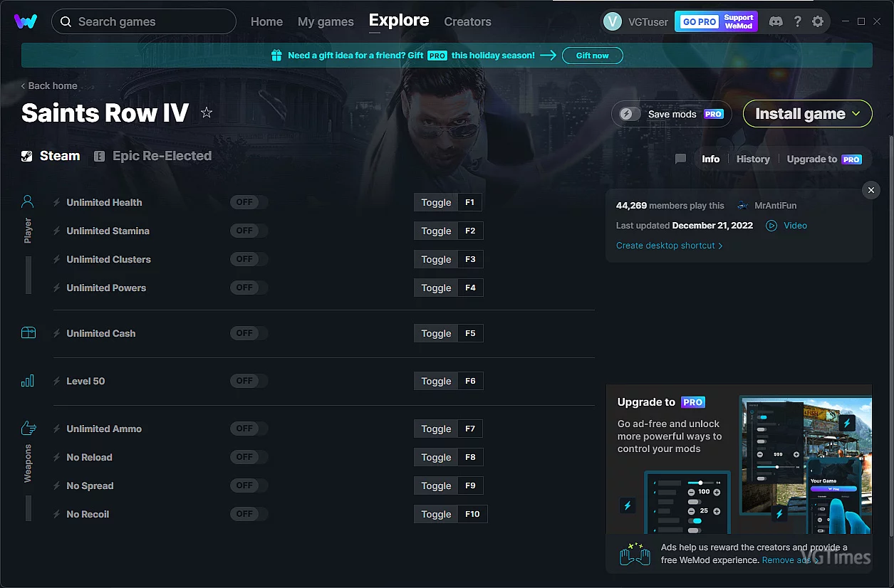Click the MrAntiFun creator name
The height and width of the screenshot is (588, 894).
point(776,205)
